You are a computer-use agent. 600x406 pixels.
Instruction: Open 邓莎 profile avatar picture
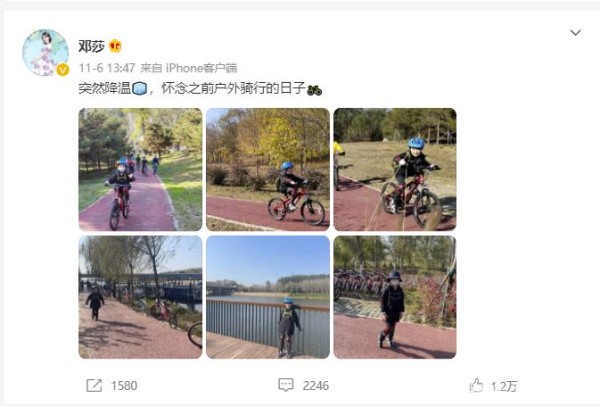(x=45, y=52)
